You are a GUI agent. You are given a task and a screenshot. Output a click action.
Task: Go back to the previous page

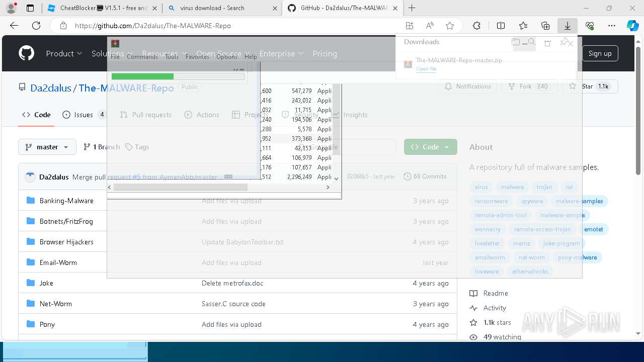[14, 26]
